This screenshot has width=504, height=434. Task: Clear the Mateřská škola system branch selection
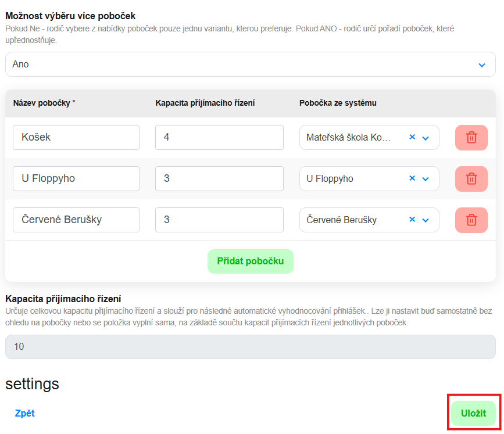click(x=412, y=138)
